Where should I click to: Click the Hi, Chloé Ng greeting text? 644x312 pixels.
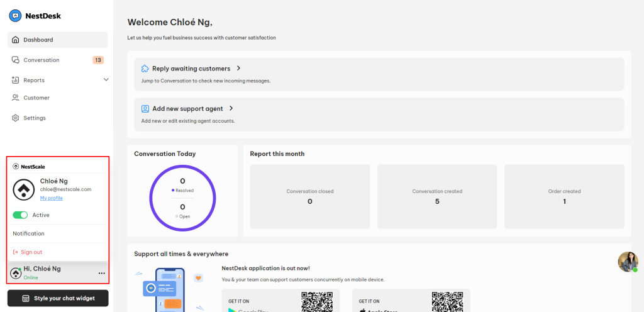pos(42,269)
